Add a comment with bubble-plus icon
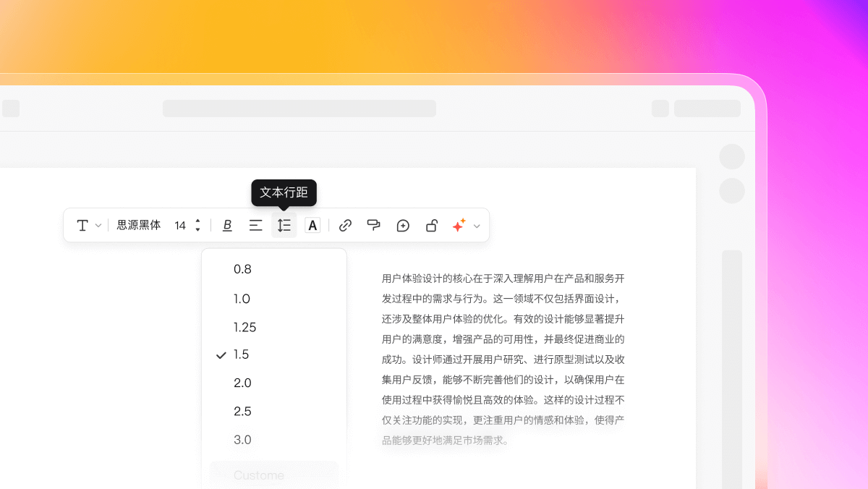The height and width of the screenshot is (489, 868). pos(403,226)
